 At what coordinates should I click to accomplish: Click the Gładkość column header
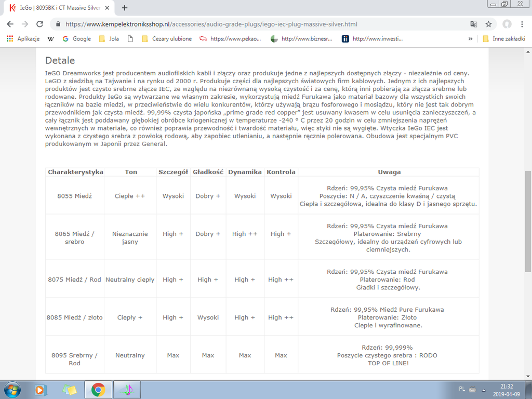pos(208,172)
